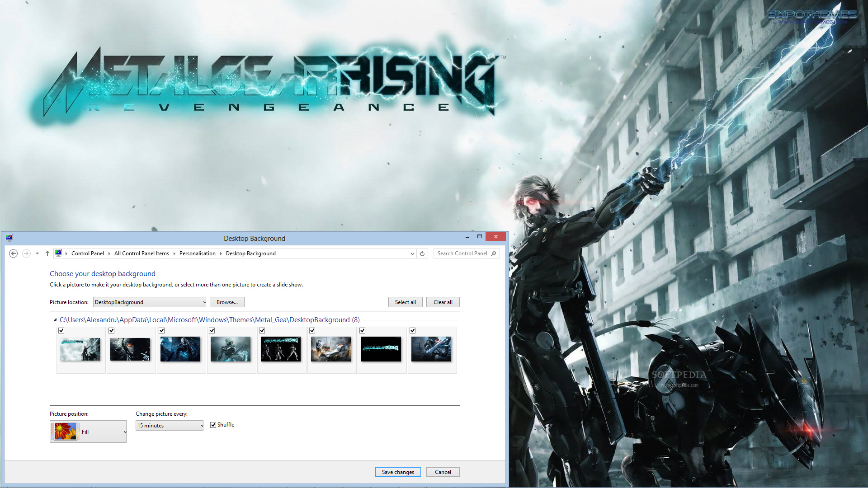Click the flower preview icon in Picture position
The height and width of the screenshot is (488, 868).
tap(66, 432)
